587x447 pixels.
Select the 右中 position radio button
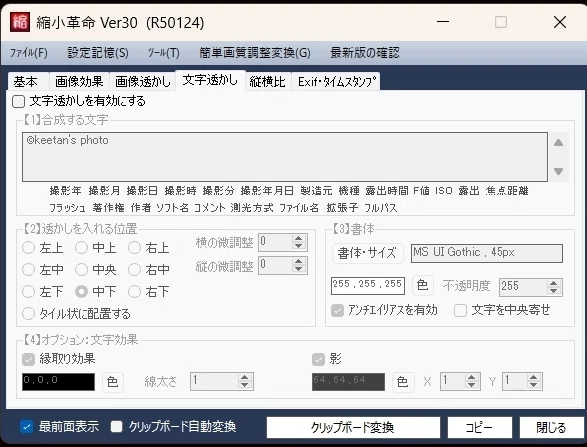click(x=134, y=270)
